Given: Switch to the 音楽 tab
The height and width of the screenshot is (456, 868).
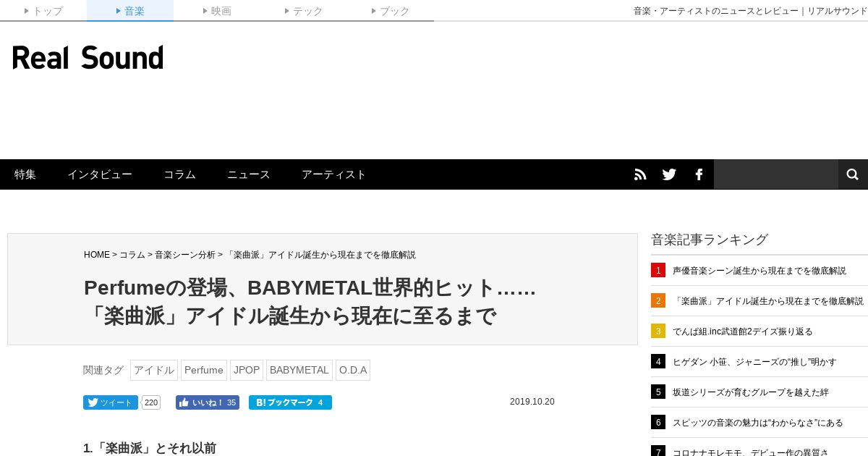Looking at the screenshot, I should [x=130, y=11].
